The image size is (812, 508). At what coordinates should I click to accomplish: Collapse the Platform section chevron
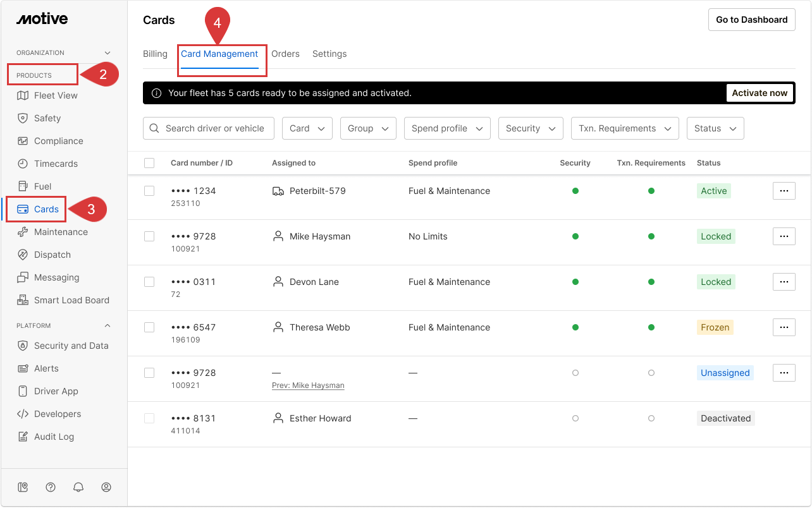107,326
